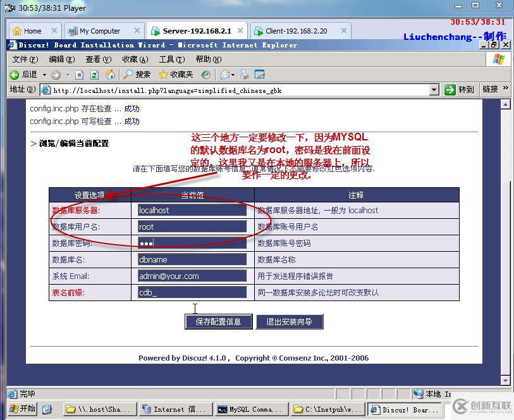514x420 pixels.
Task: Expand the address bar URL dropdown
Action: 434,90
